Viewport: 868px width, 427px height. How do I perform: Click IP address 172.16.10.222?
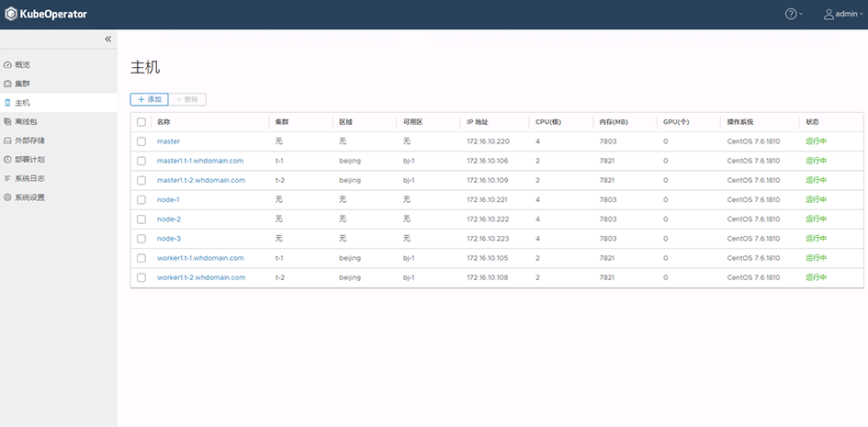tap(488, 219)
